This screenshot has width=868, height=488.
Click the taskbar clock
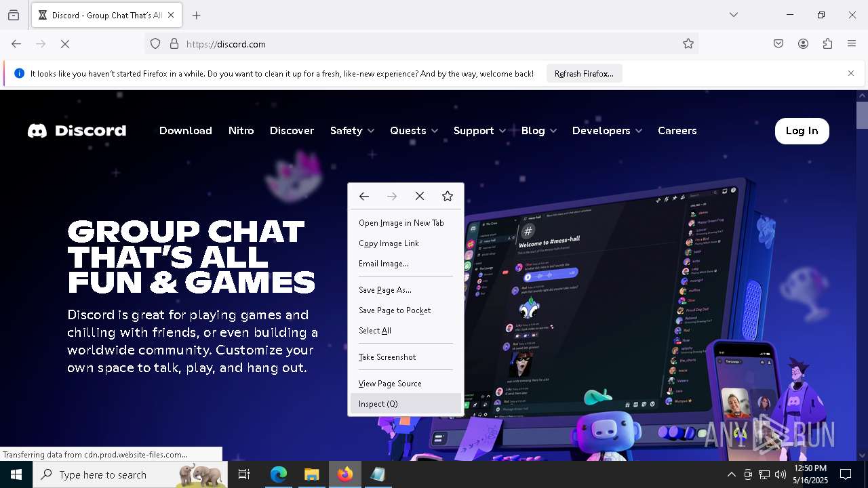810,474
